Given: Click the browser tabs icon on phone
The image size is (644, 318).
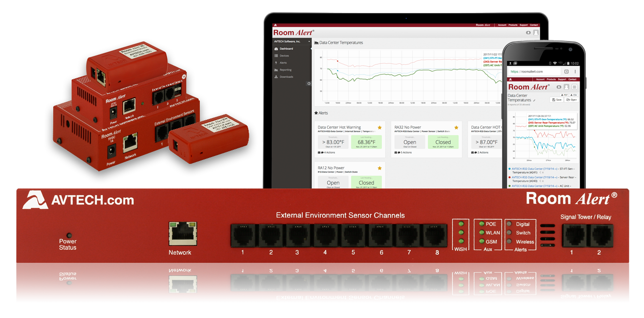Looking at the screenshot, I should click(567, 72).
